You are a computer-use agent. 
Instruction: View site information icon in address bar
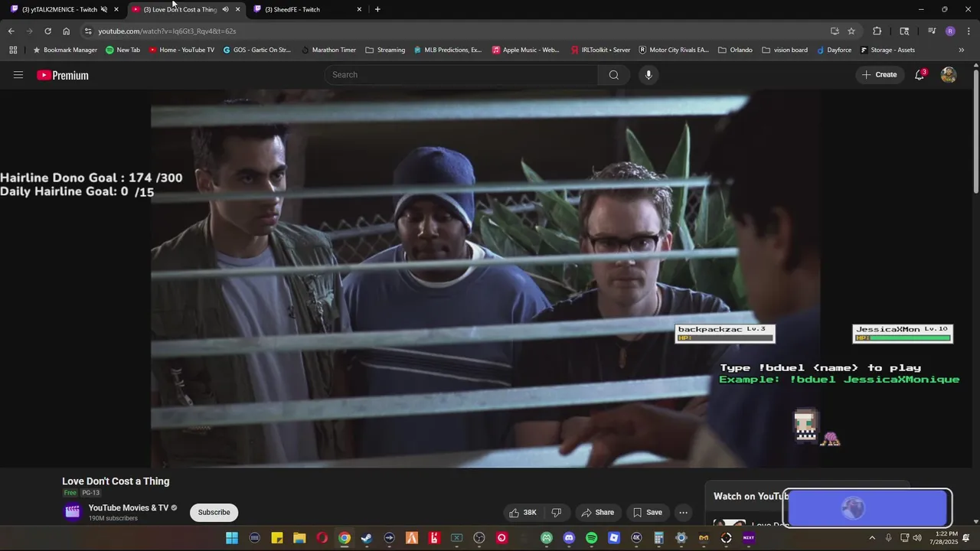[88, 31]
